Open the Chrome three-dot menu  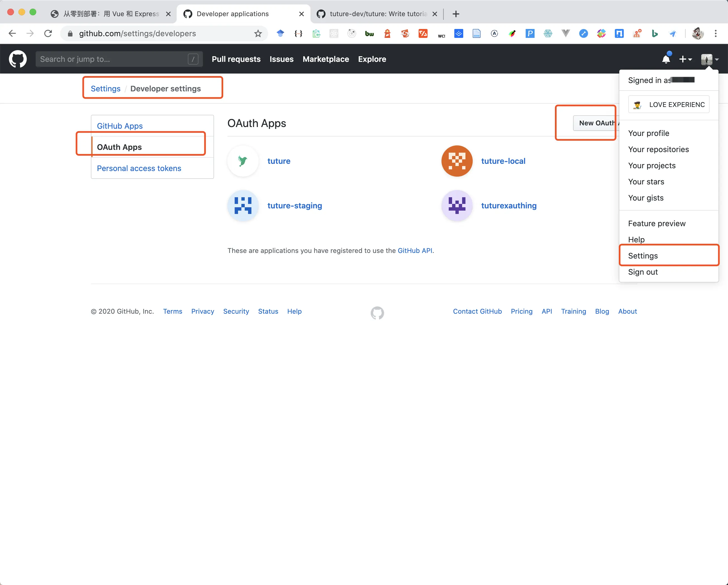pos(715,33)
